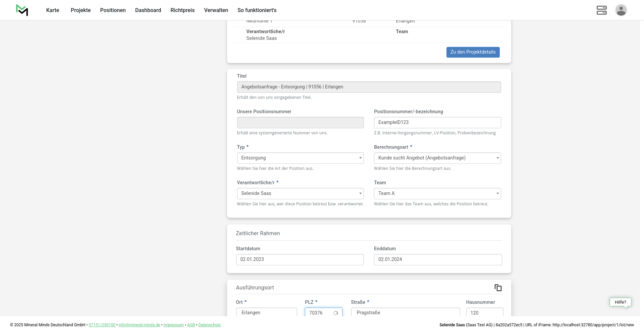Click the Mineral Minds logo
Screen dimensions: 644x333
pos(22,10)
